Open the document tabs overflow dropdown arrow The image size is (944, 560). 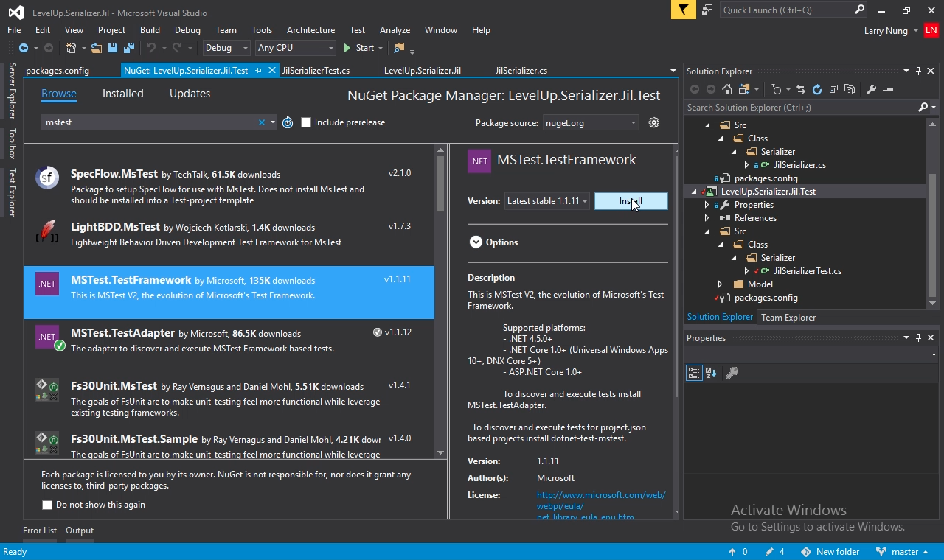tap(673, 71)
